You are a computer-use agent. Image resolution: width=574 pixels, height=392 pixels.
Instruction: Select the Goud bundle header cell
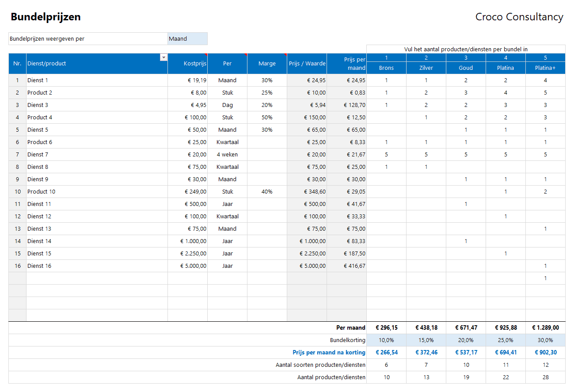click(466, 68)
